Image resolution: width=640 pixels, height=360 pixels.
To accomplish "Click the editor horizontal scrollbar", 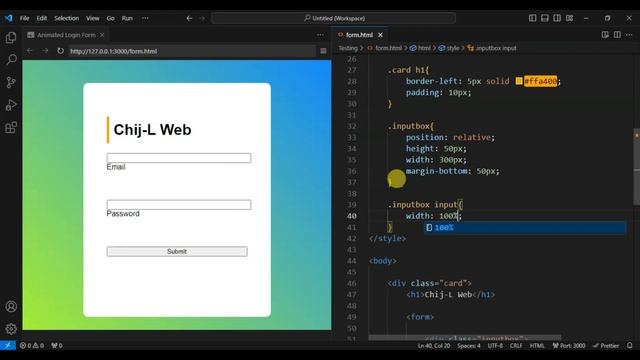I will click(464, 338).
